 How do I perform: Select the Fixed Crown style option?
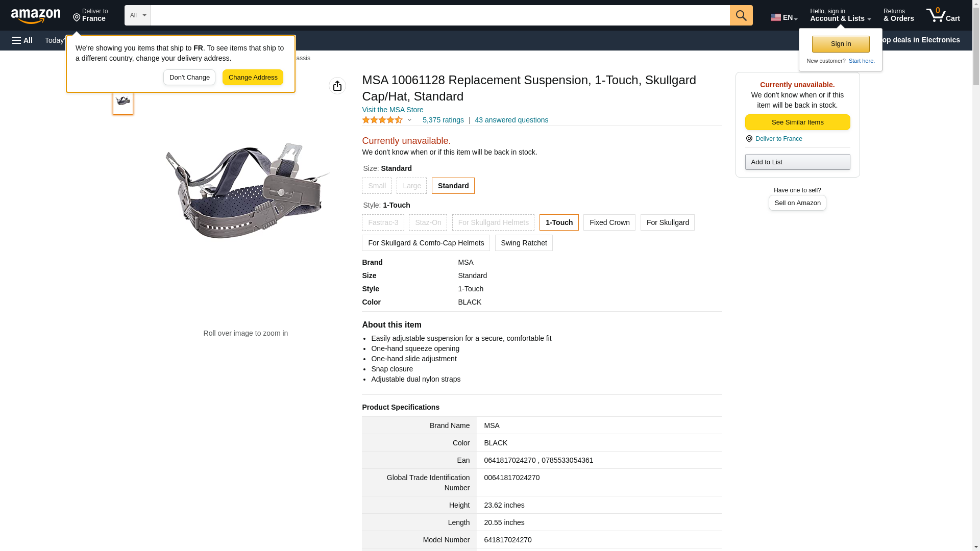pyautogui.click(x=609, y=222)
